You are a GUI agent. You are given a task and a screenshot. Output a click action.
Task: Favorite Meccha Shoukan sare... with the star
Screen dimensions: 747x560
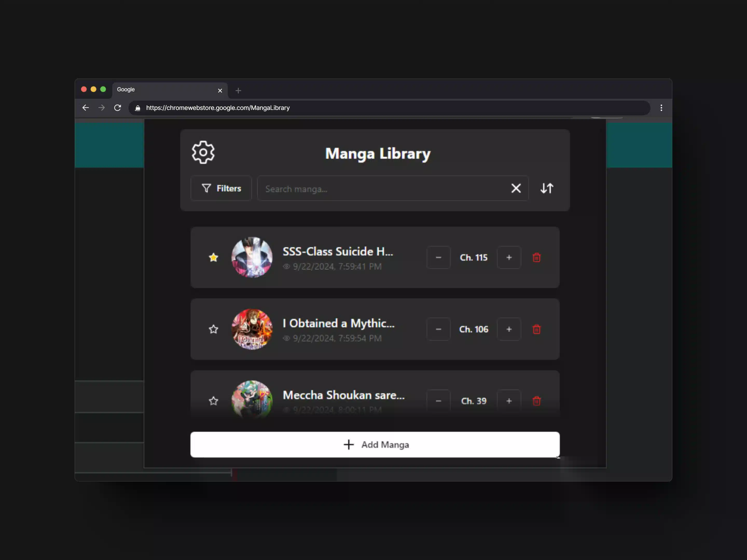click(x=213, y=401)
